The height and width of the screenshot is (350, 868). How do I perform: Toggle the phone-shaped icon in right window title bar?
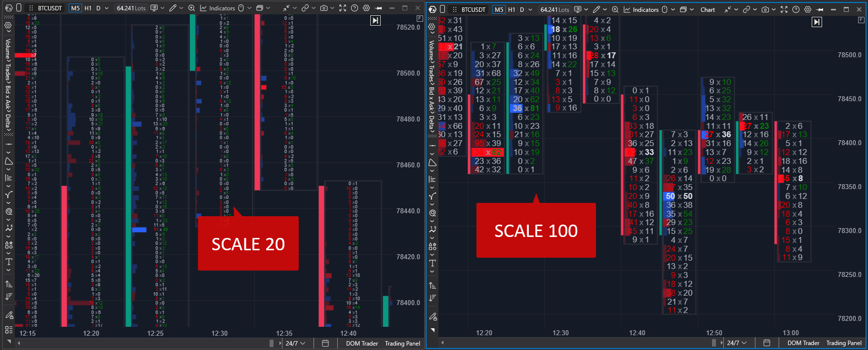pos(442,9)
